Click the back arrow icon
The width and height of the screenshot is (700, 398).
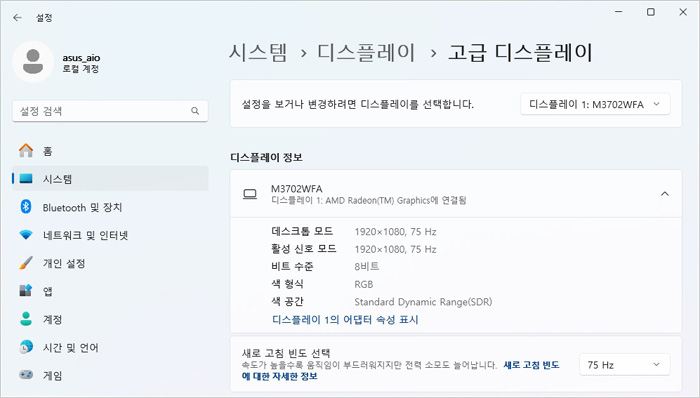tap(17, 17)
